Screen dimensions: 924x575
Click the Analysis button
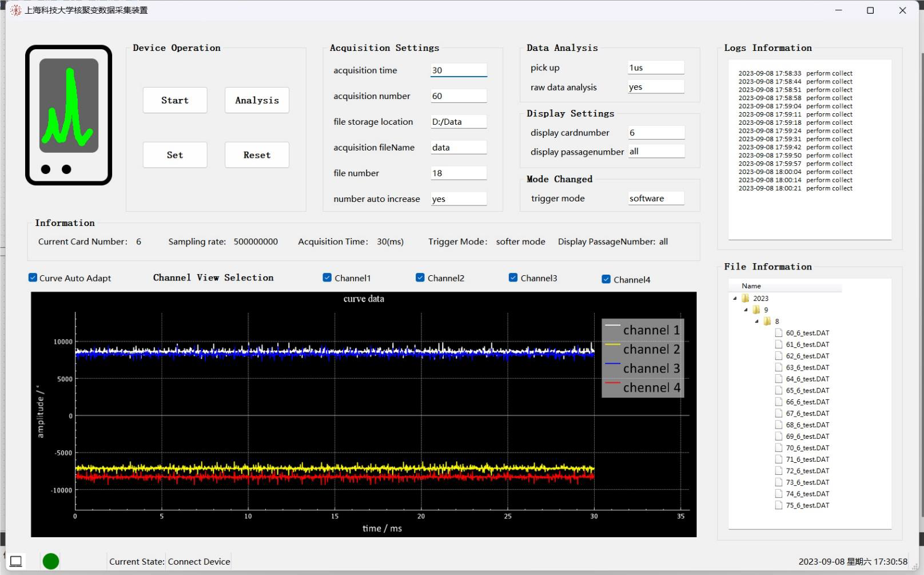point(257,100)
